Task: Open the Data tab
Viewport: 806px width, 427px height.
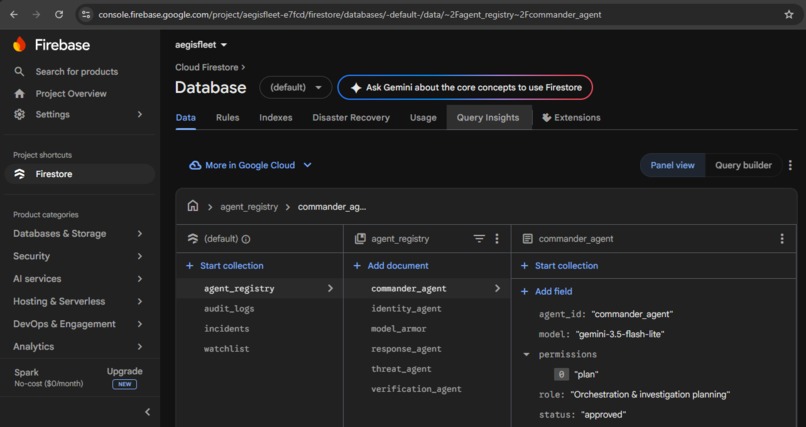Action: (x=186, y=118)
